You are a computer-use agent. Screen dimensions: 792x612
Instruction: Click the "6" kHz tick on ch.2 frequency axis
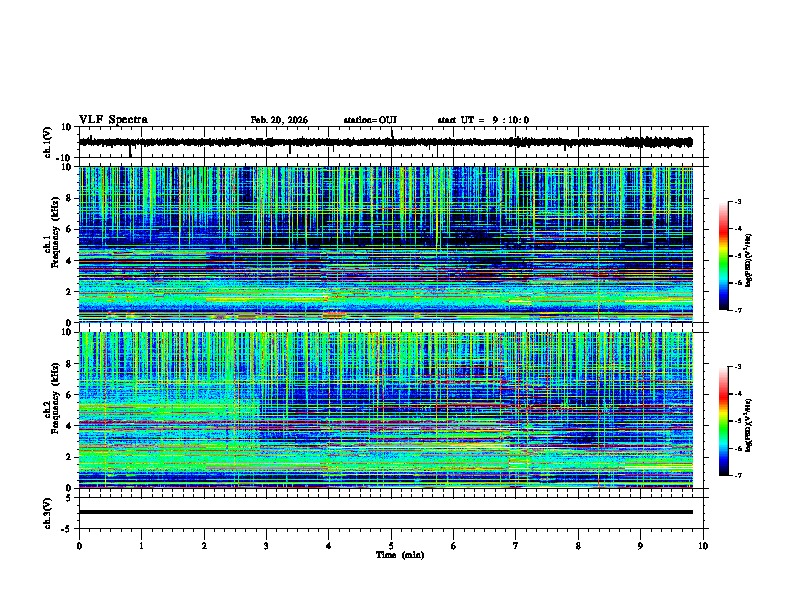69,394
